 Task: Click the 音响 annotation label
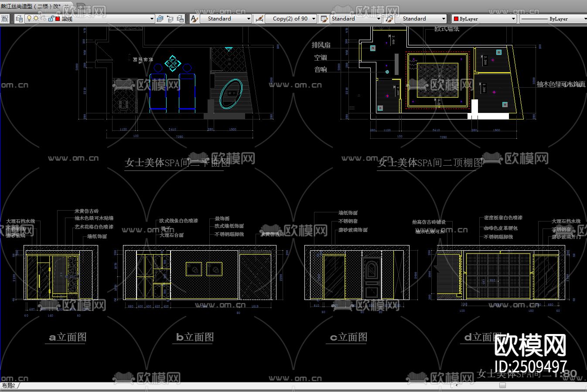(321, 69)
